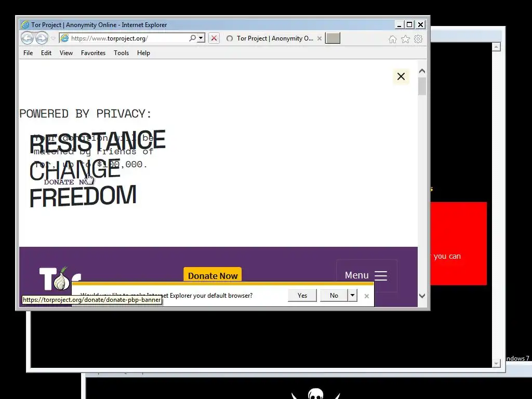
Task: Open the Tools menu
Action: coord(121,53)
